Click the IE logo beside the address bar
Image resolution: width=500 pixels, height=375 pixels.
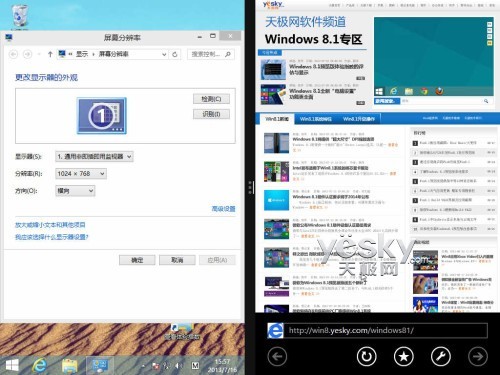(x=275, y=331)
